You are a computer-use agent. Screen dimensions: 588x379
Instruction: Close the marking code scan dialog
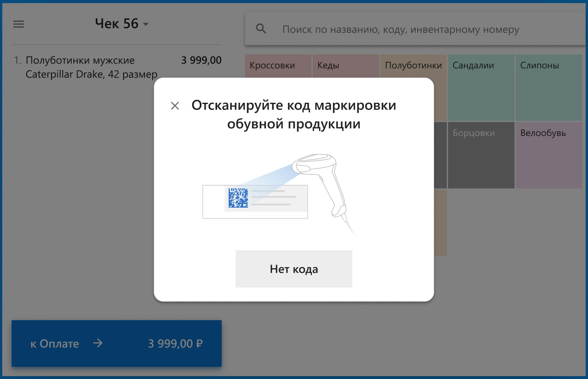[175, 106]
